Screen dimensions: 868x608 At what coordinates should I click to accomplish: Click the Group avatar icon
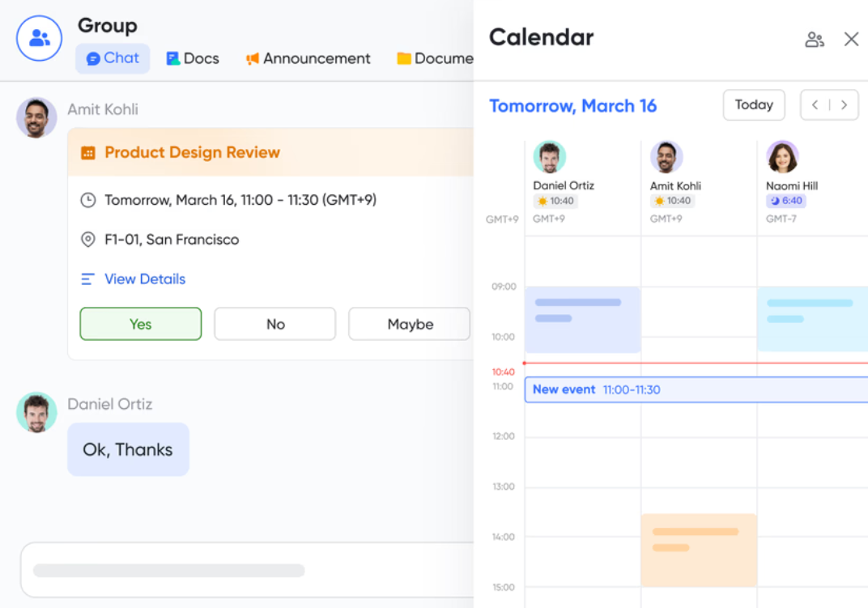[39, 38]
